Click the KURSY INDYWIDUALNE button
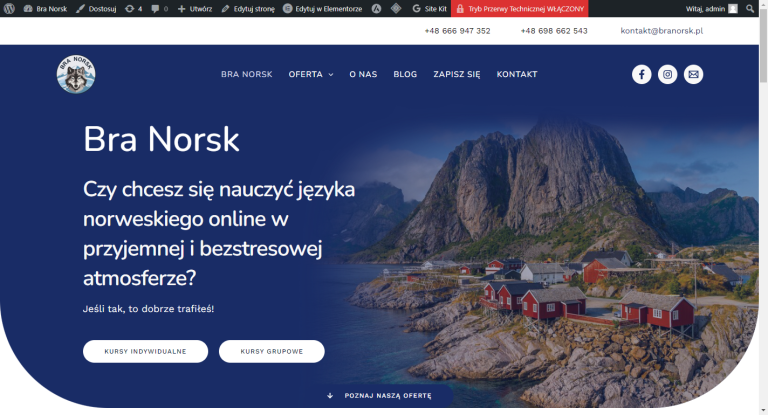 [x=145, y=351]
